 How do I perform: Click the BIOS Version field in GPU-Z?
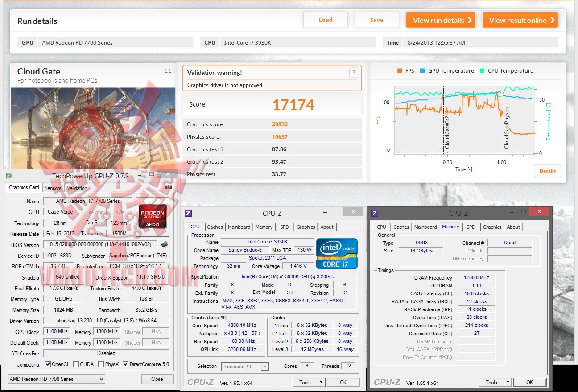click(101, 245)
